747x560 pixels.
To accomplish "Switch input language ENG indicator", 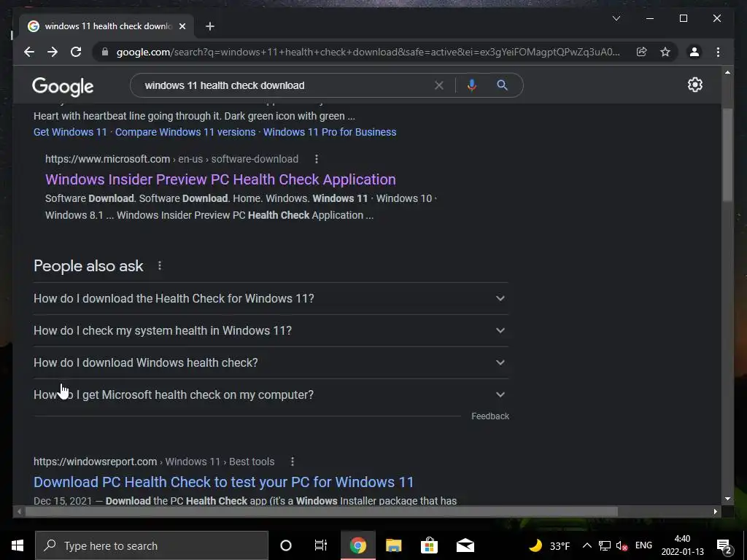I will 643,545.
